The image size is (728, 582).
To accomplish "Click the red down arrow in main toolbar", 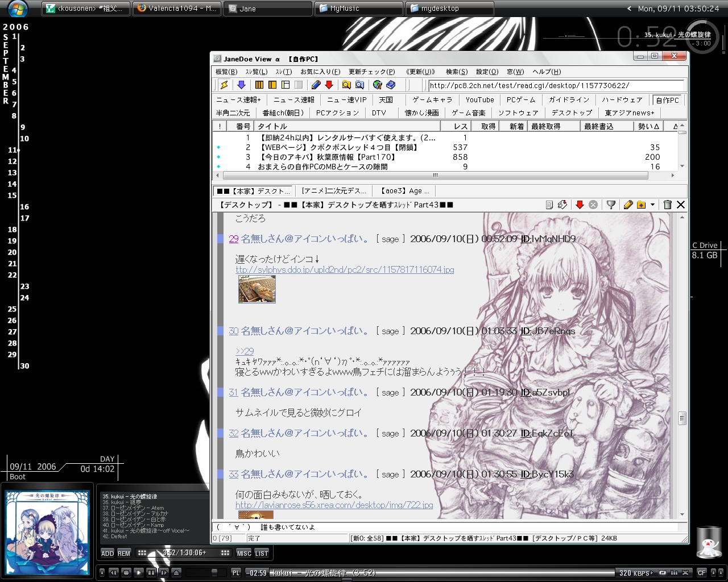I will [329, 85].
